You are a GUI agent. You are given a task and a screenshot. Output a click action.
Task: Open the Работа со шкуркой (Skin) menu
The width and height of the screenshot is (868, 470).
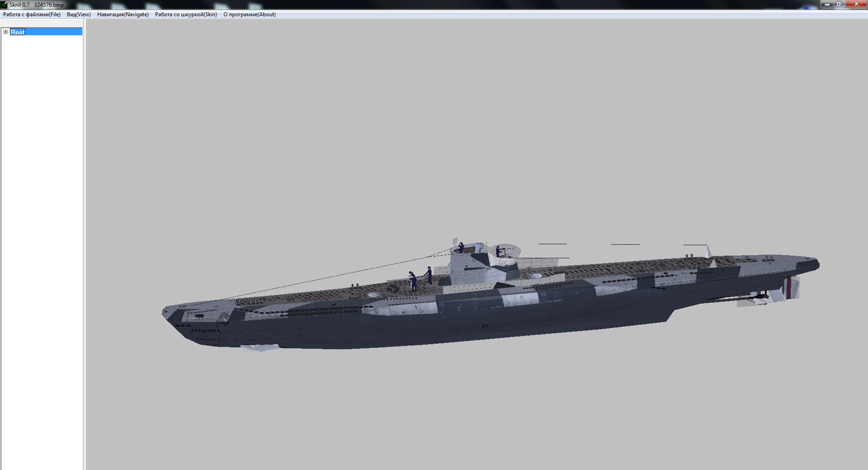point(186,14)
